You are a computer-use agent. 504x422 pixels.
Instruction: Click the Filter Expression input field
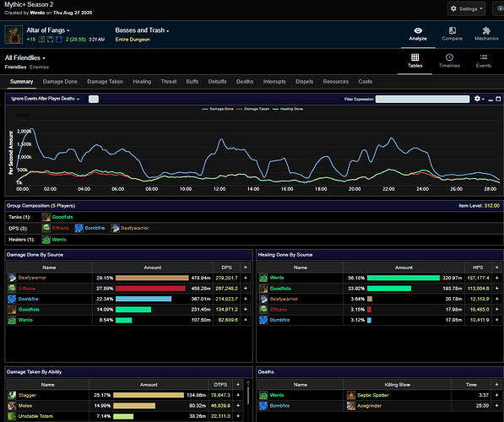(x=422, y=99)
